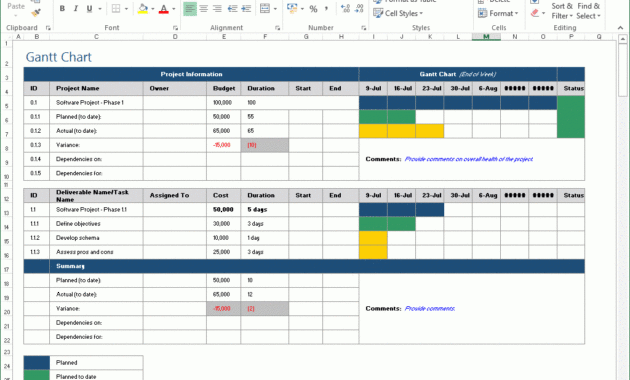This screenshot has width=630, height=380.
Task: Open the Clipboard dialog launcher
Action: [48, 28]
